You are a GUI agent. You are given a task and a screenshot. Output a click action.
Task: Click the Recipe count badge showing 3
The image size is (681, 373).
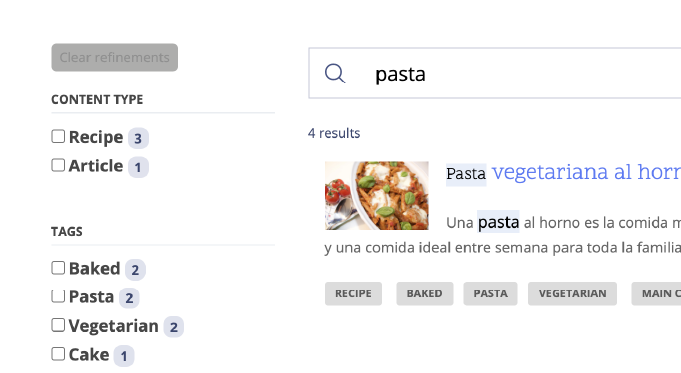pos(138,138)
